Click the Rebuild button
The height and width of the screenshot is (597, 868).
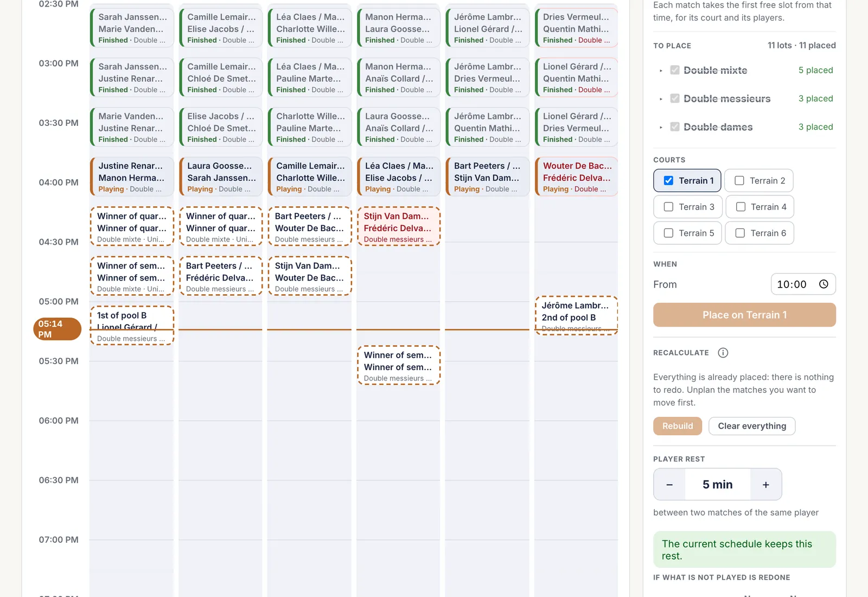tap(678, 426)
